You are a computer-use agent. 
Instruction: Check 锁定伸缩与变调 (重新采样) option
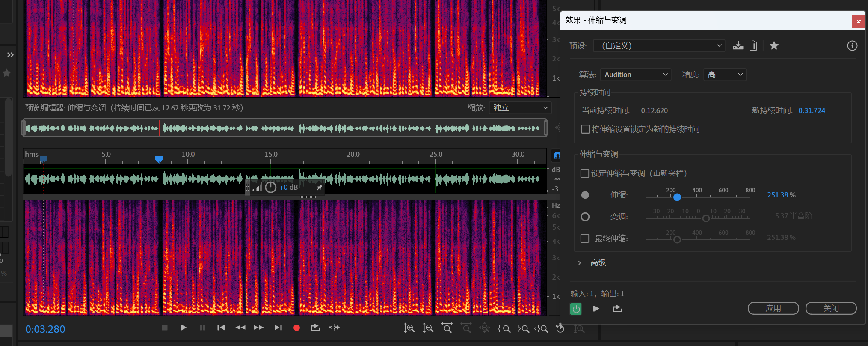(585, 173)
